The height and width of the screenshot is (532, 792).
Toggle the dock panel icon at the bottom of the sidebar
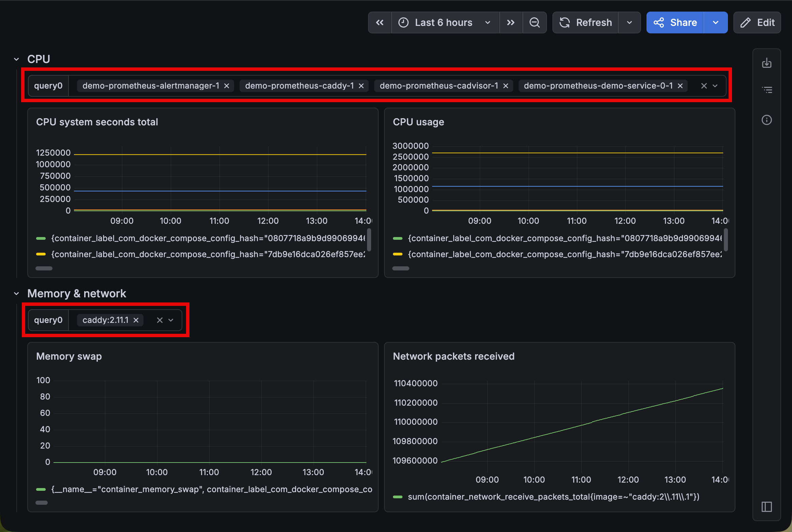click(766, 507)
